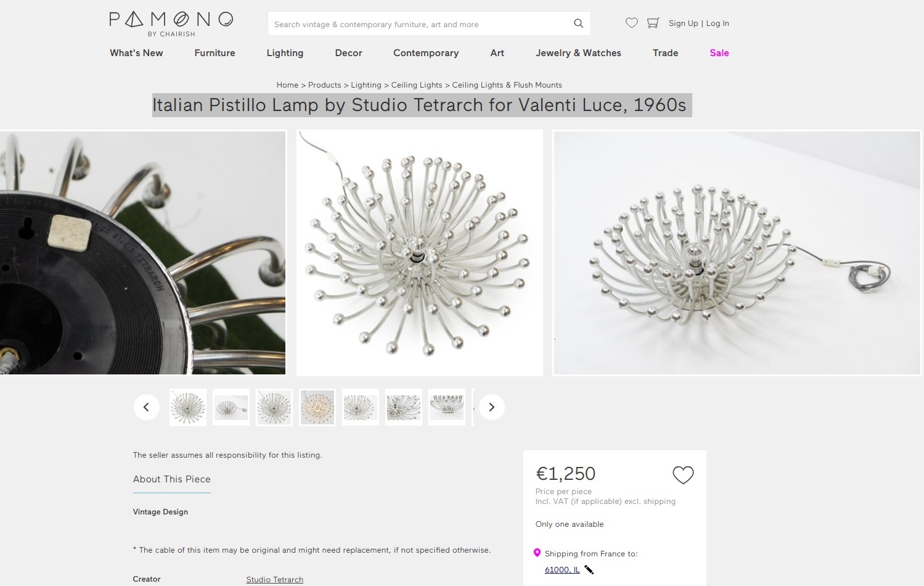The image size is (924, 586).
Task: Edit shipping location with pencil icon
Action: pyautogui.click(x=589, y=570)
